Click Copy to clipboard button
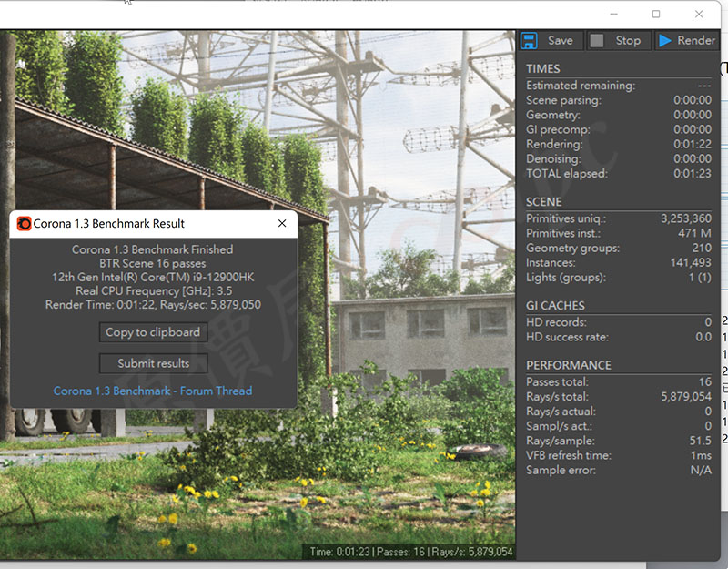The width and height of the screenshot is (728, 569). coord(153,332)
